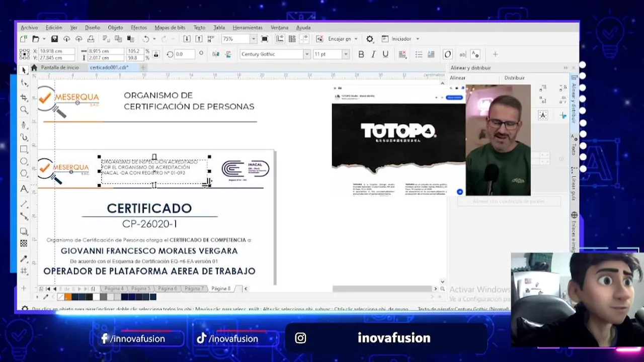Expand the Encajar en dropdown
644x362 pixels.
[x=356, y=39]
